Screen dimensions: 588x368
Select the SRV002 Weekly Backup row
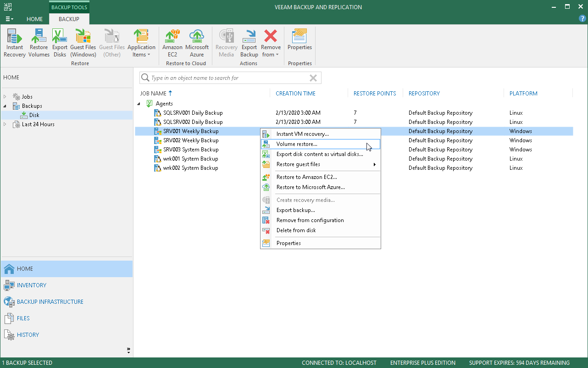click(x=354, y=140)
